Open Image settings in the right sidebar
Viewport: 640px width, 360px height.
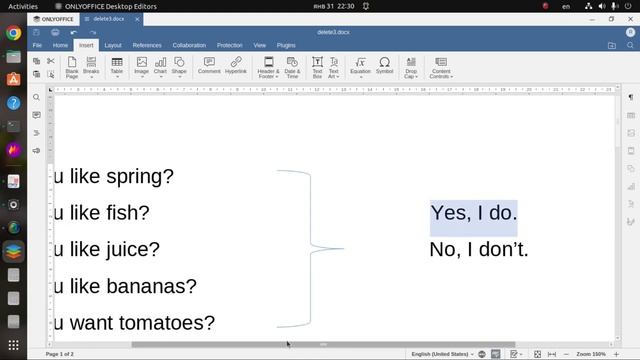(631, 133)
